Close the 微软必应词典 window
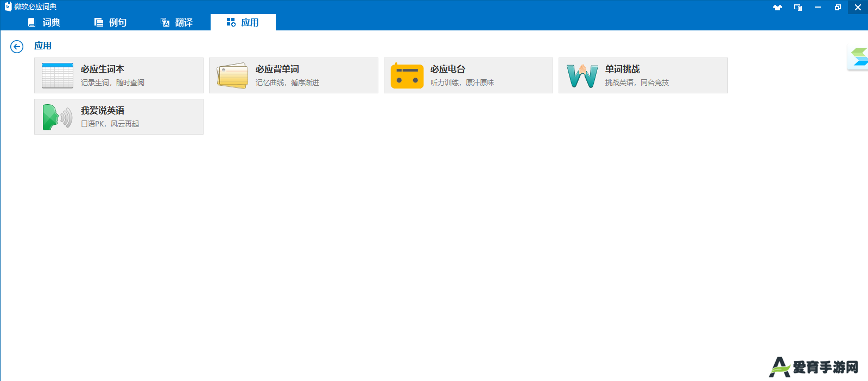The image size is (868, 381). pos(858,8)
